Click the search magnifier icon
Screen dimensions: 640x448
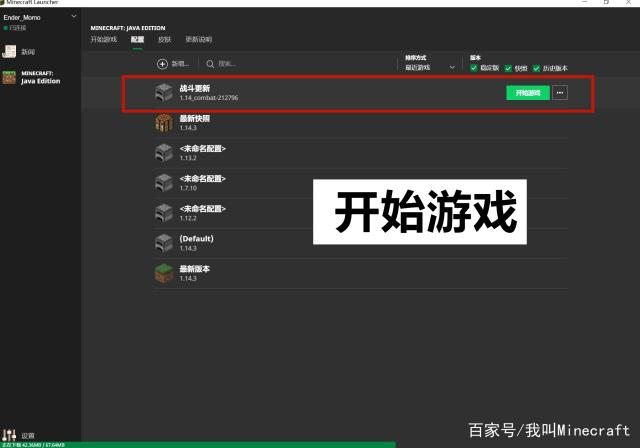coord(210,64)
